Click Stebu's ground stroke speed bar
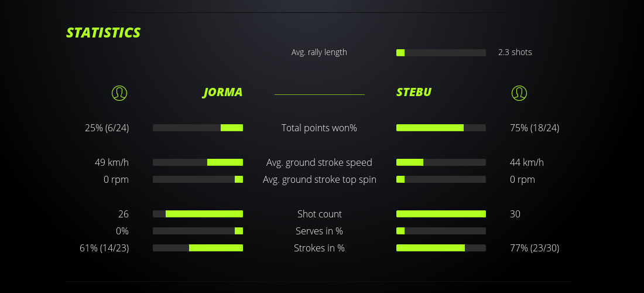This screenshot has height=293, width=644. tap(441, 162)
